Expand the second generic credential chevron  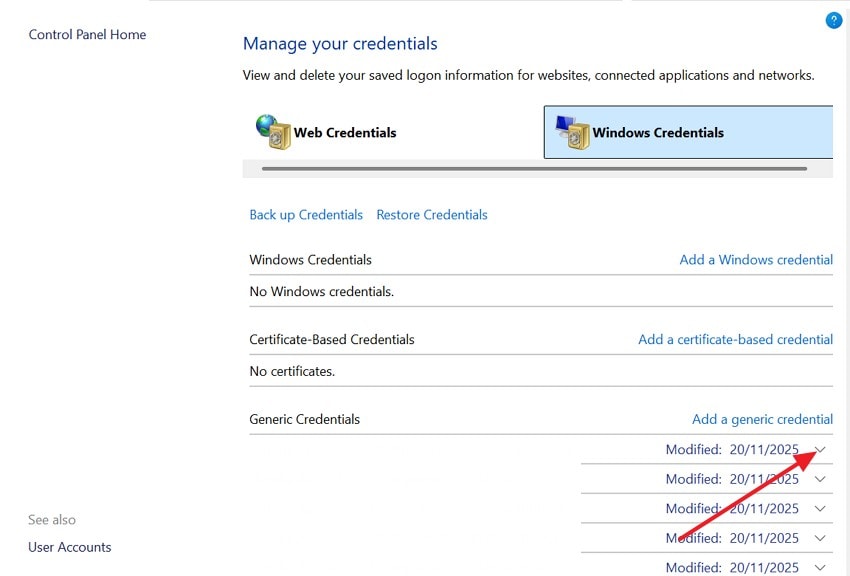[820, 479]
